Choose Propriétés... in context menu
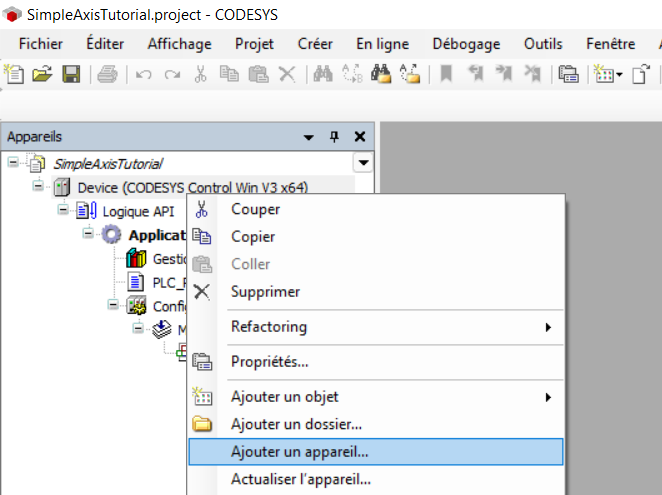The height and width of the screenshot is (495, 662). click(x=376, y=362)
